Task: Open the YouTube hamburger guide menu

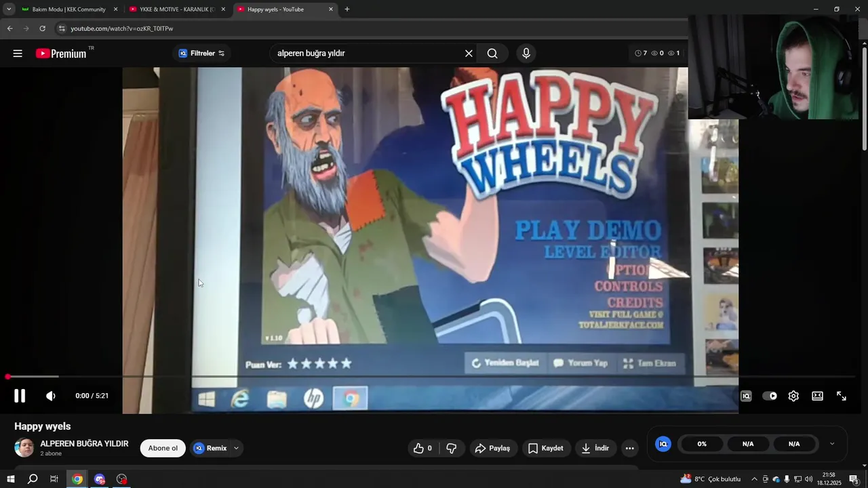Action: [18, 54]
